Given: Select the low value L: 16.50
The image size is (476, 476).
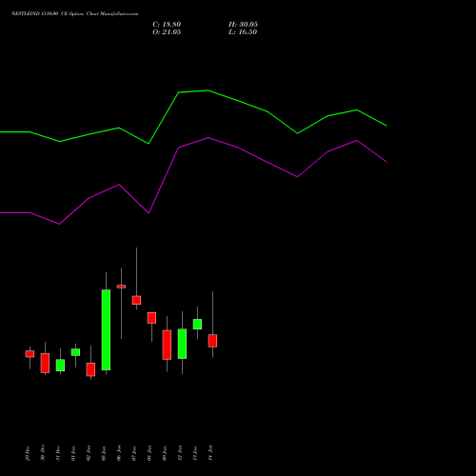Looking at the screenshot, I should click(243, 32).
